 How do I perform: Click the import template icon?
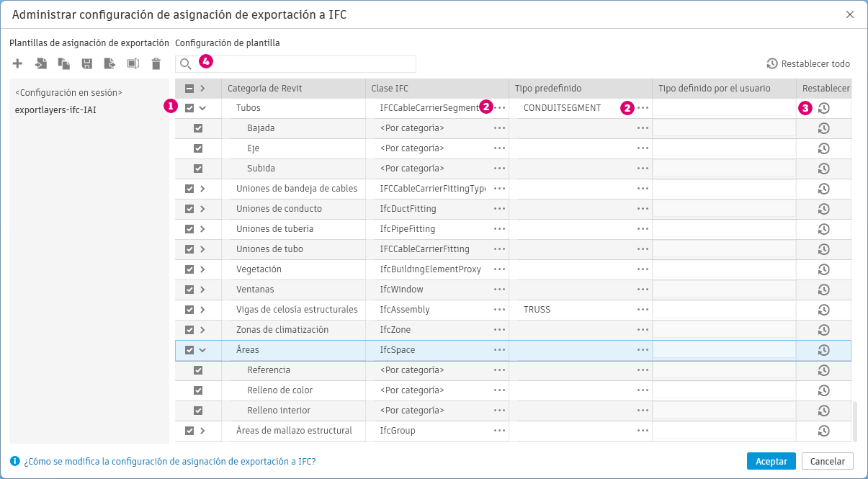[41, 64]
